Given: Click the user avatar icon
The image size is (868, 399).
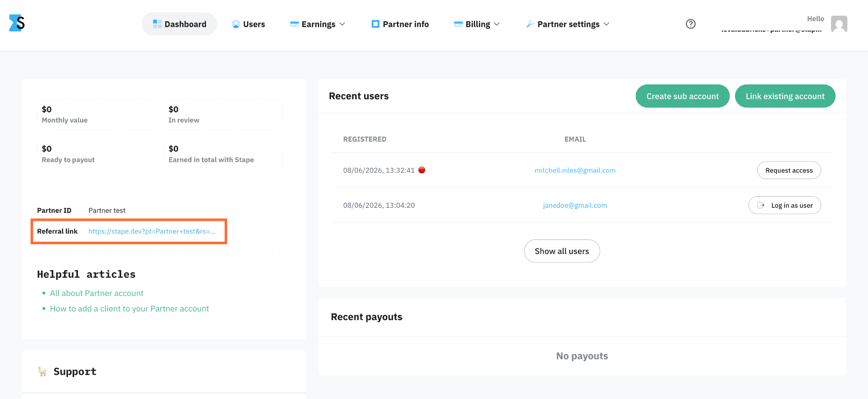Looking at the screenshot, I should tap(839, 24).
